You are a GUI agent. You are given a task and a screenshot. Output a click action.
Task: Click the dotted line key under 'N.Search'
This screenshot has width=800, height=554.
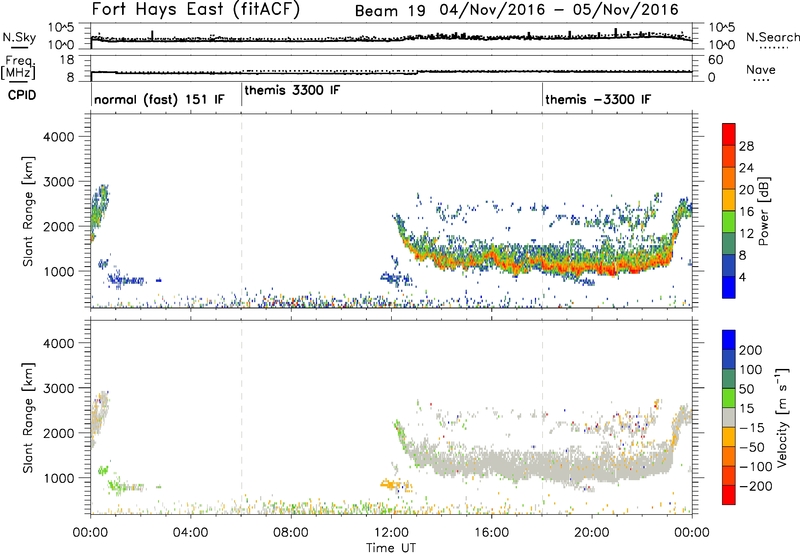coord(772,47)
